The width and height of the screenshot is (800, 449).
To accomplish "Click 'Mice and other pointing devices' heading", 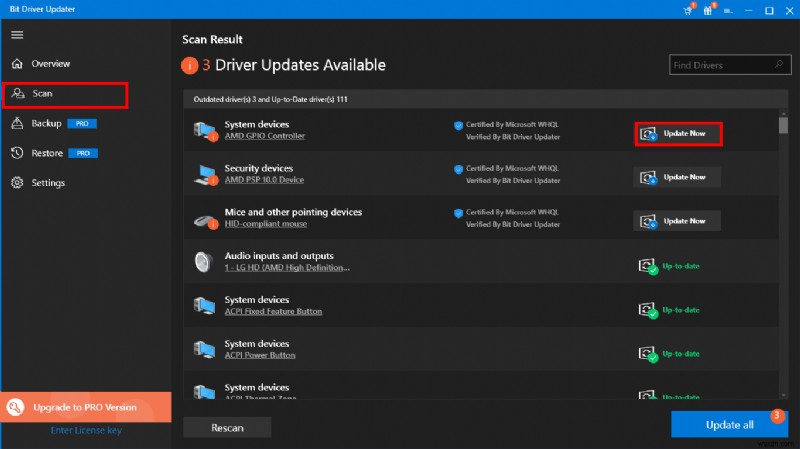I will pos(293,212).
